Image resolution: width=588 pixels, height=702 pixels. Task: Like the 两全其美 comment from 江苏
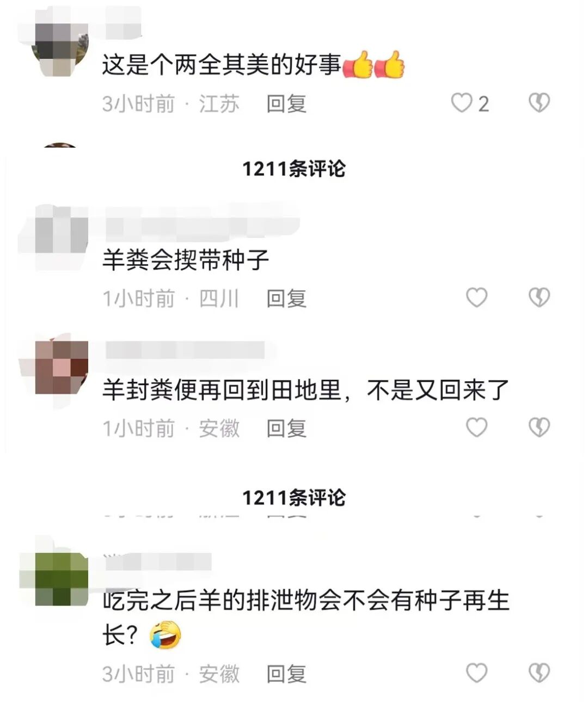(462, 102)
